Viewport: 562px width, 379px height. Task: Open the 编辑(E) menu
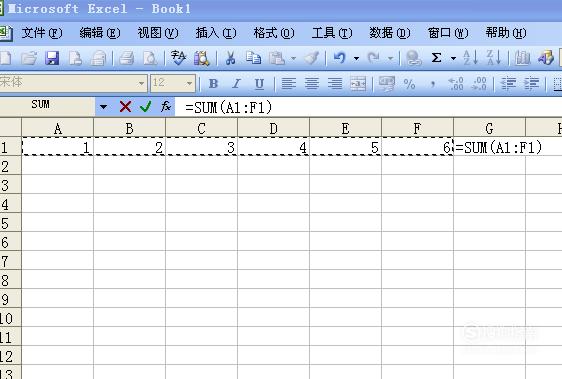(x=100, y=33)
